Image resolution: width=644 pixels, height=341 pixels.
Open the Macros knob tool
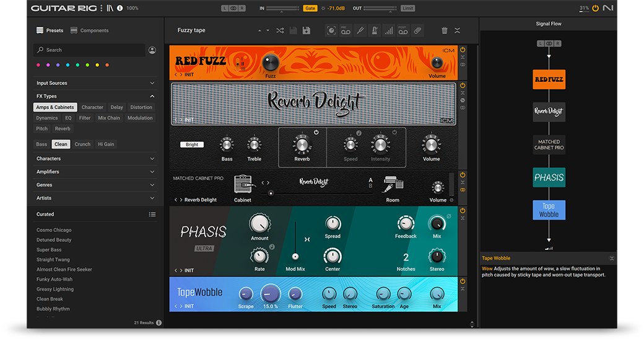(331, 30)
